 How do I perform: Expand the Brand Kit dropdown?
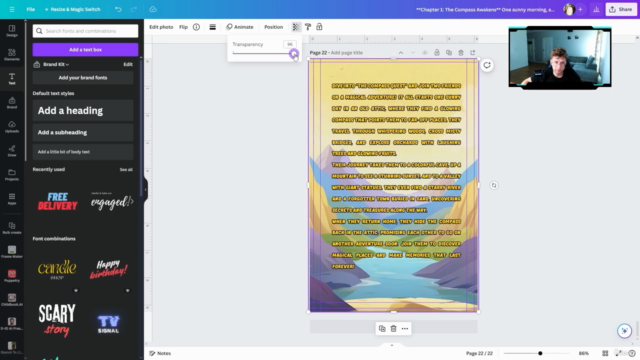(x=56, y=64)
